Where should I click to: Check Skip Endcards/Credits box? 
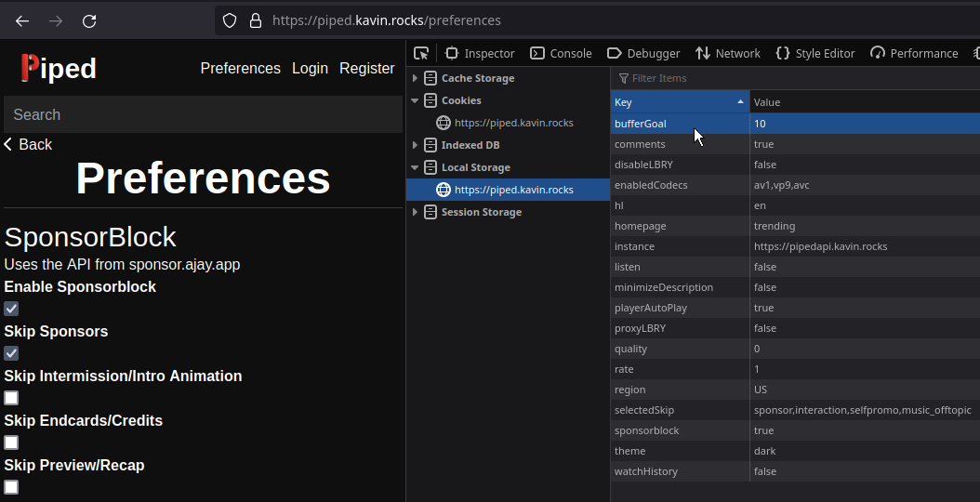pos(11,443)
